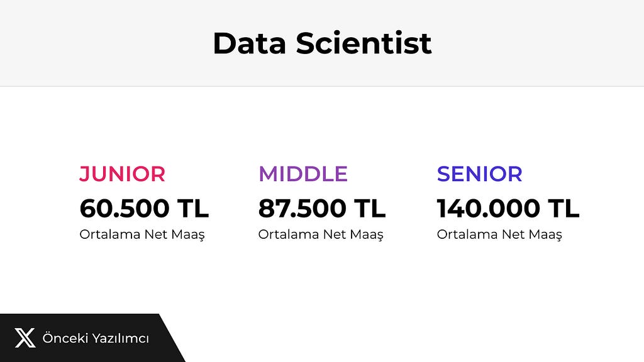
Task: Select the 60.500 TL salary figure
Action: click(x=144, y=208)
